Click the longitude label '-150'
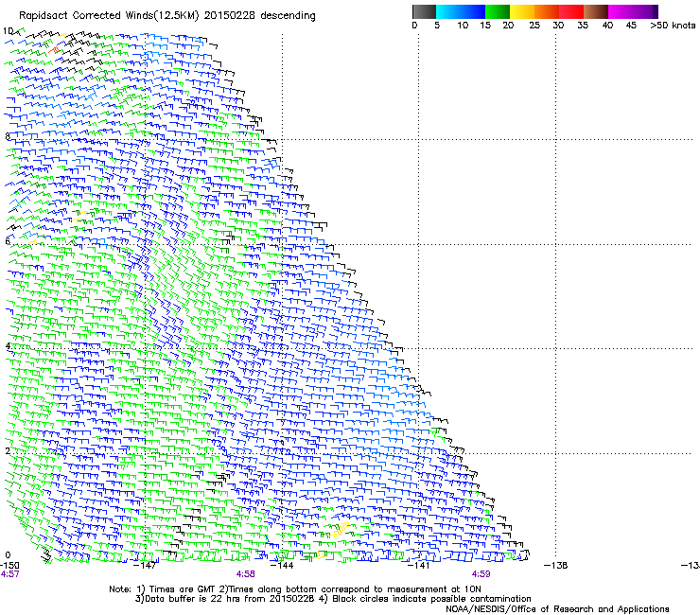Image resolution: width=700 pixels, height=615 pixels. [x=9, y=566]
